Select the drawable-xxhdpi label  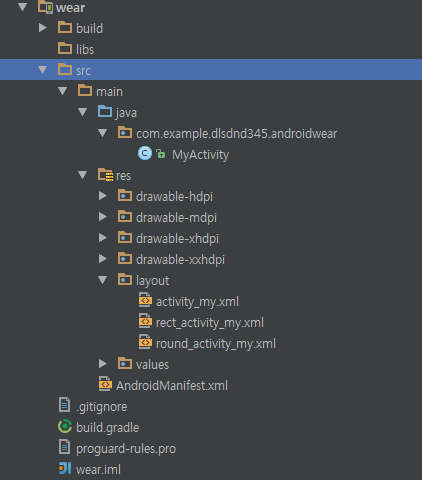tap(180, 260)
